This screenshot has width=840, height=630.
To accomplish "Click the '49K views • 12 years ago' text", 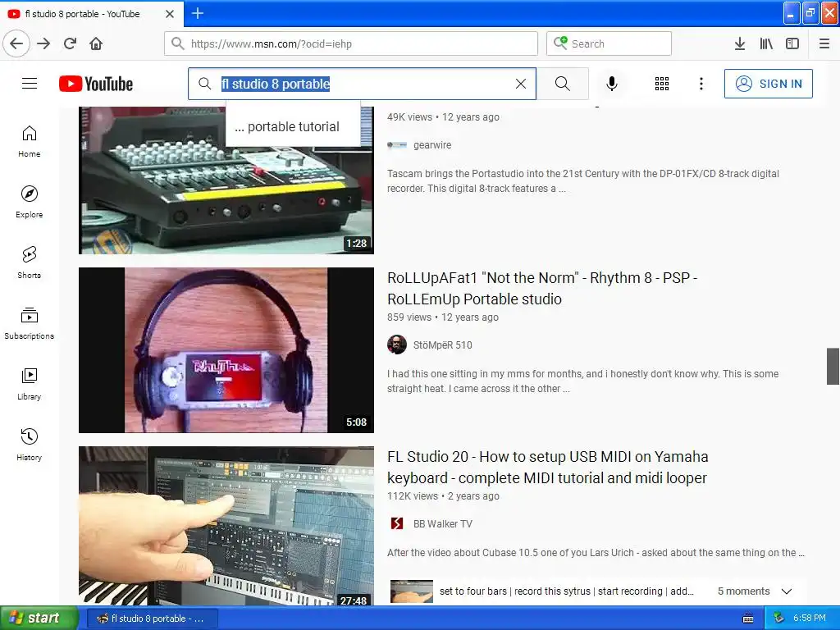I will coord(443,116).
